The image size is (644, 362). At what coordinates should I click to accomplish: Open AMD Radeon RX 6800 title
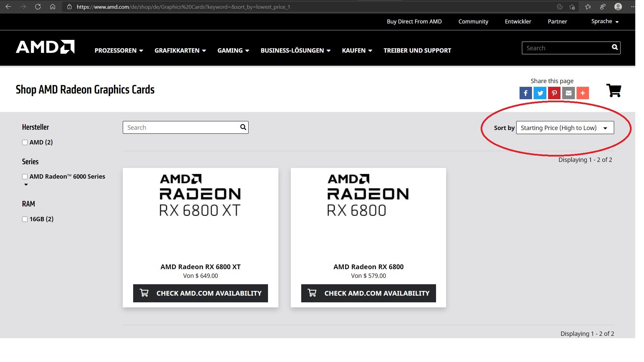[369, 267]
